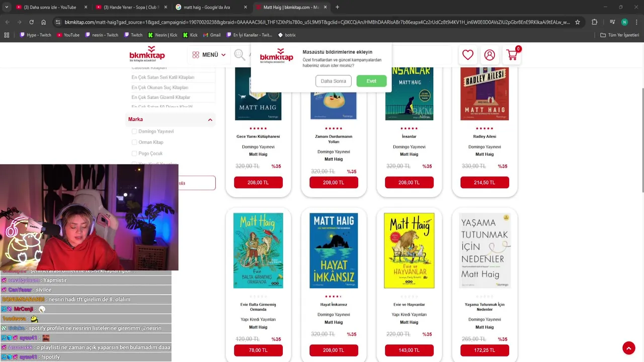Open the Evie ve Hayvanlar book cover
The width and height of the screenshot is (644, 362).
[409, 250]
